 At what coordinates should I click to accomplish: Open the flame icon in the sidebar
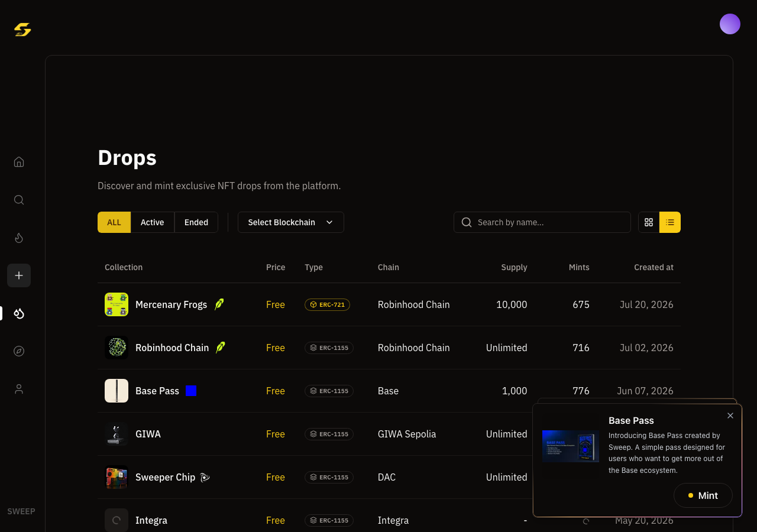pyautogui.click(x=19, y=238)
